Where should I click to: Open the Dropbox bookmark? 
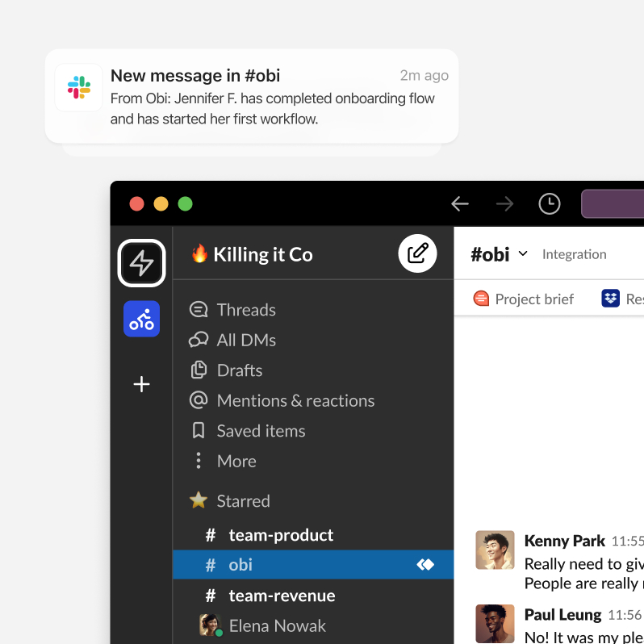[x=622, y=299]
